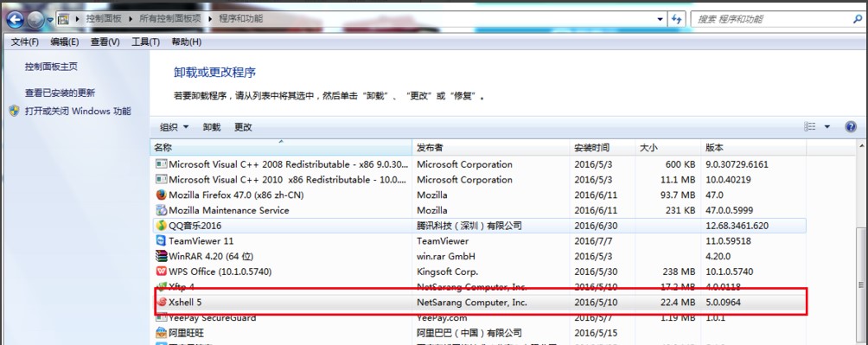The width and height of the screenshot is (868, 345).
Task: Click the refresh button beside address bar
Action: coord(676,19)
